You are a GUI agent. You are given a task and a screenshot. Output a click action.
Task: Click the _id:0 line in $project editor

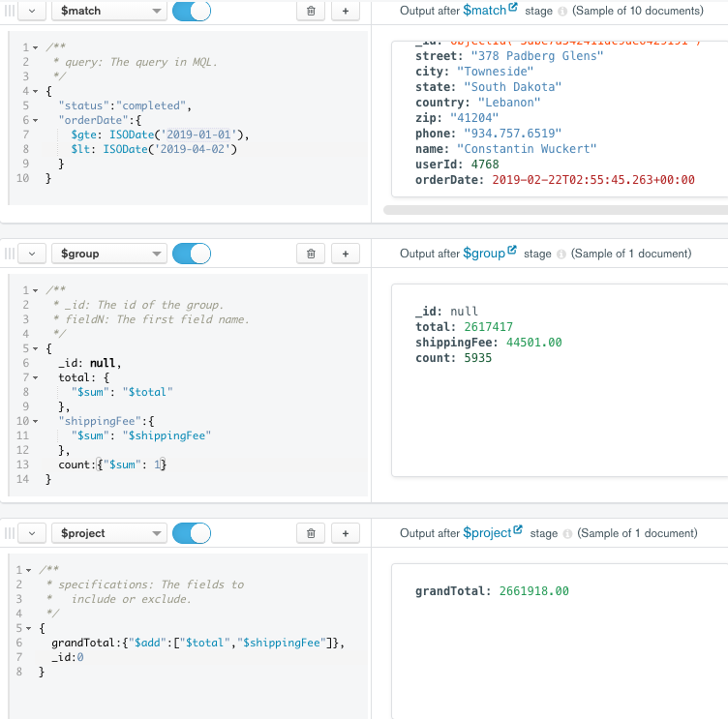[x=68, y=657]
